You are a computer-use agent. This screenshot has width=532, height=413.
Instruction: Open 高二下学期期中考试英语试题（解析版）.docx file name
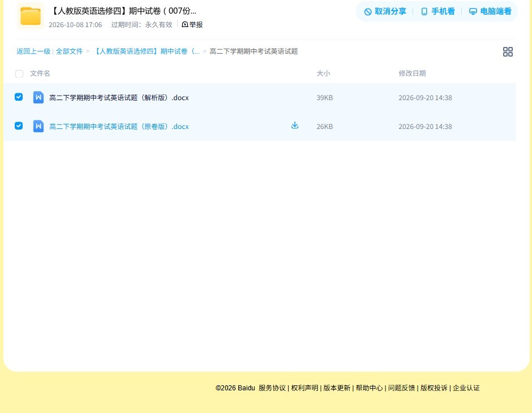pyautogui.click(x=119, y=98)
